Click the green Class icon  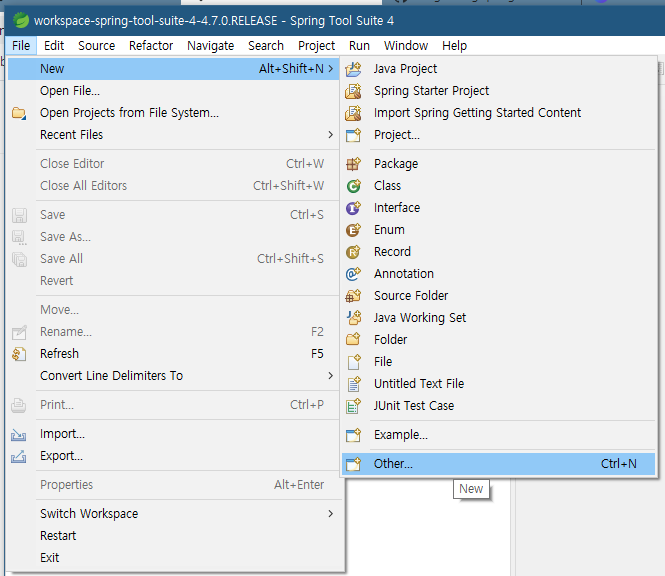[353, 186]
